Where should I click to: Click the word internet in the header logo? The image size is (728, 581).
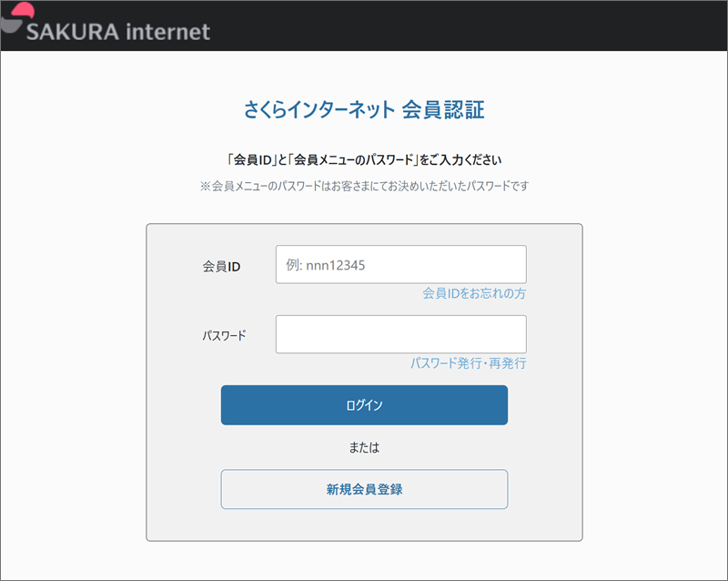click(168, 32)
